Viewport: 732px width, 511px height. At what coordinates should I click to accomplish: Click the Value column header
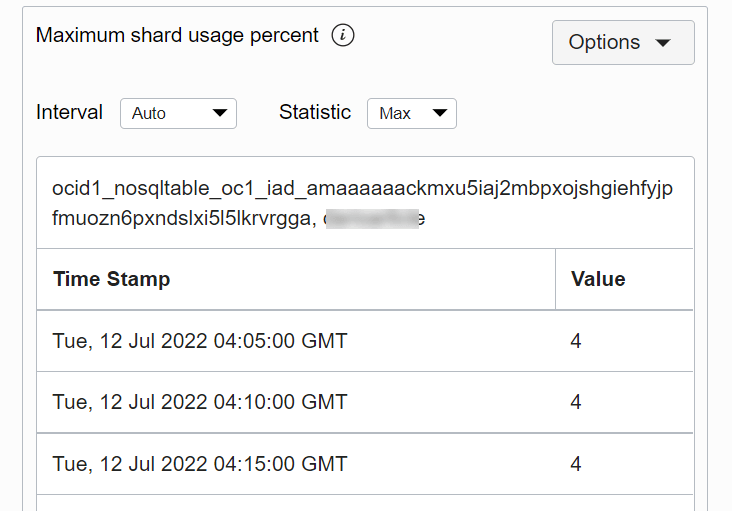pyautogui.click(x=598, y=279)
